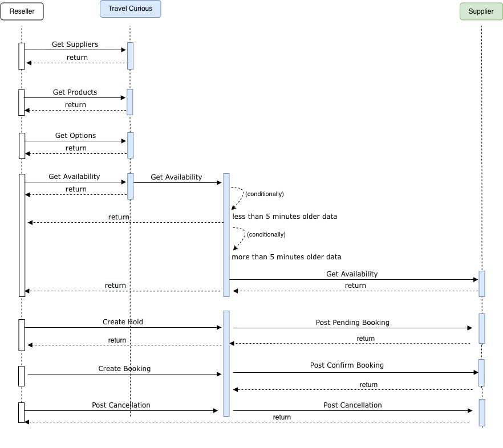The image size is (503, 448).
Task: Select the return label under Create Hold
Action: click(117, 340)
